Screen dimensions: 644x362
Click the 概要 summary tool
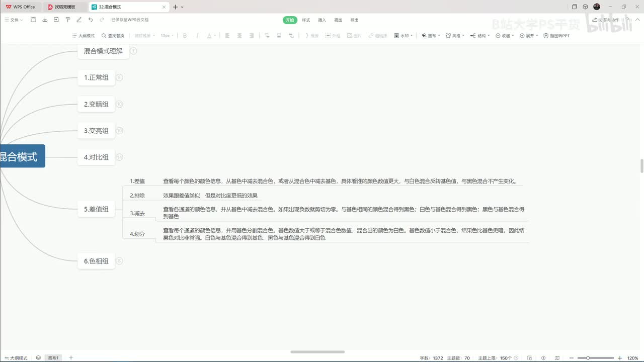[x=311, y=36]
